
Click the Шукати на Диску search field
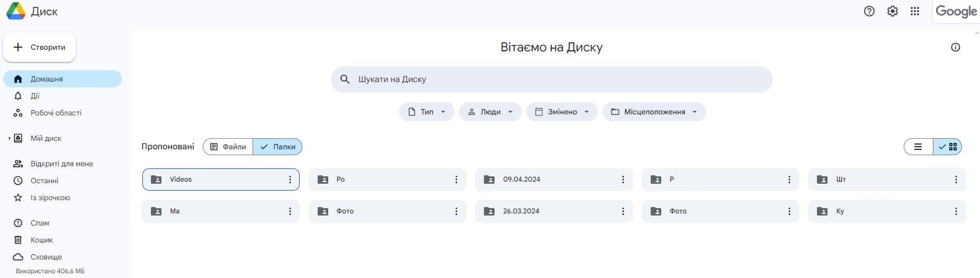551,79
